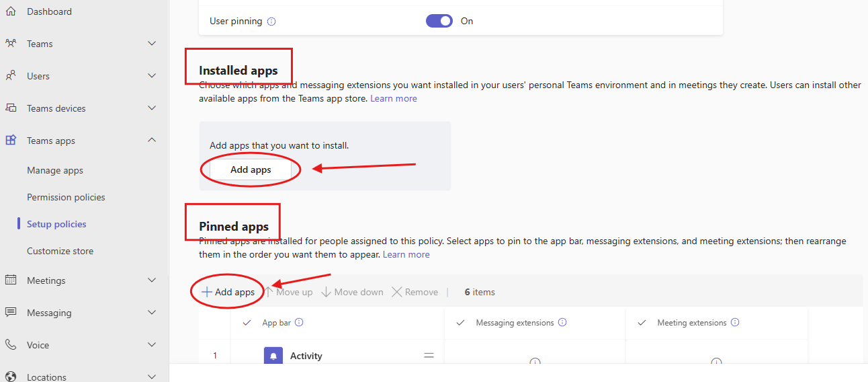Click Add apps button under Installed apps

[x=251, y=170]
